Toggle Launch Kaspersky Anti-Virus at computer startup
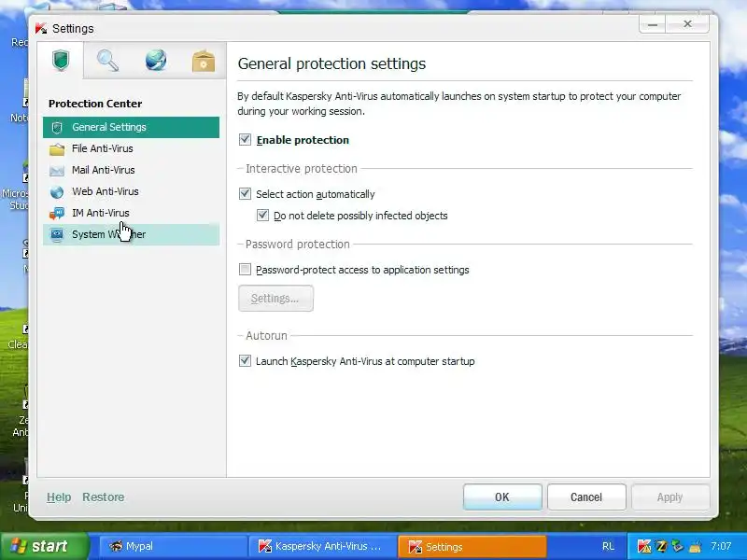This screenshot has height=560, width=747. [x=245, y=361]
